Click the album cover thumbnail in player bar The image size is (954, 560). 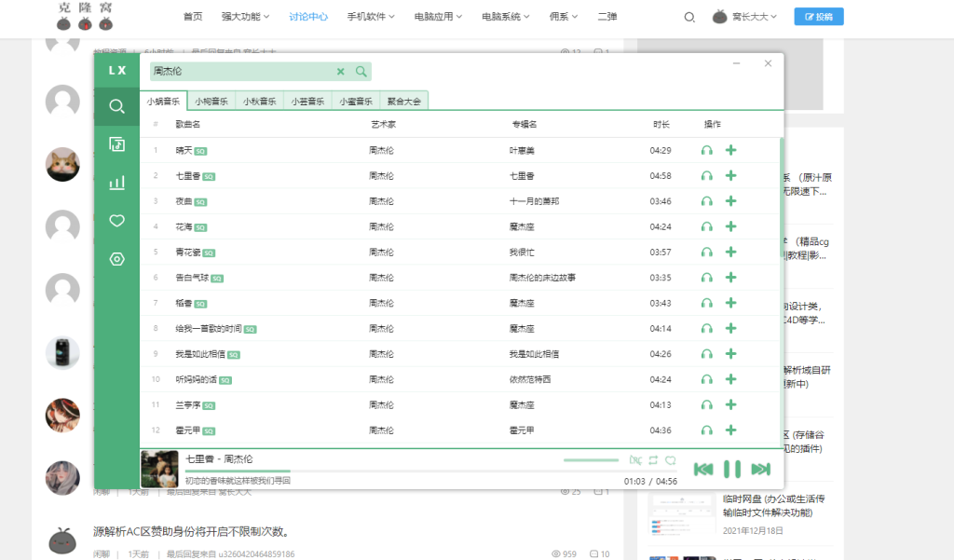[159, 469]
